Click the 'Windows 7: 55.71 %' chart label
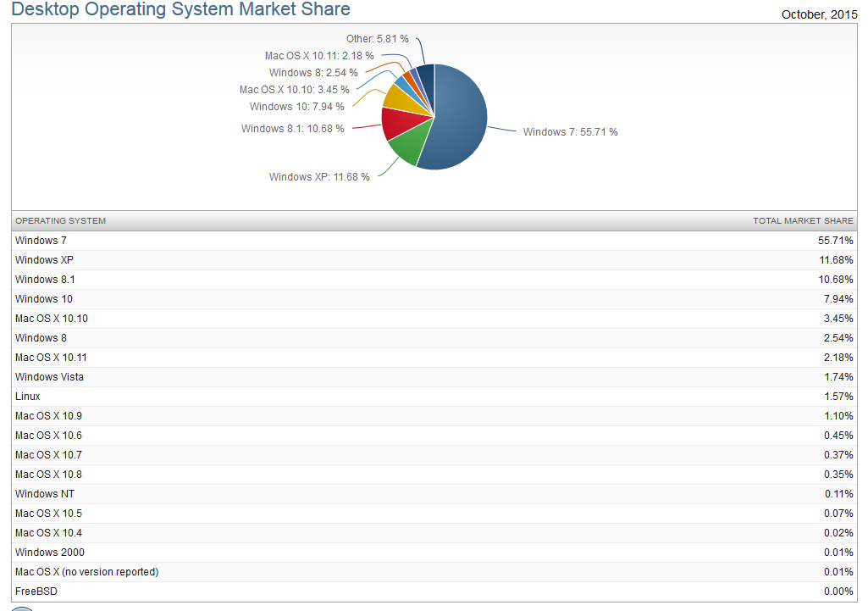 coord(570,132)
